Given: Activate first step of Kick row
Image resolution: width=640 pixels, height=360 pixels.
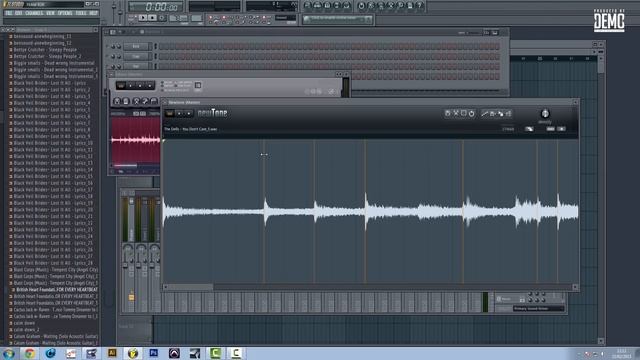Looking at the screenshot, I should click(162, 47).
